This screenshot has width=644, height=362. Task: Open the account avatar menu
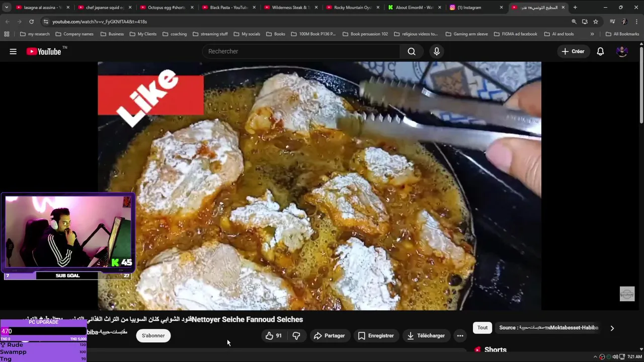(622, 51)
